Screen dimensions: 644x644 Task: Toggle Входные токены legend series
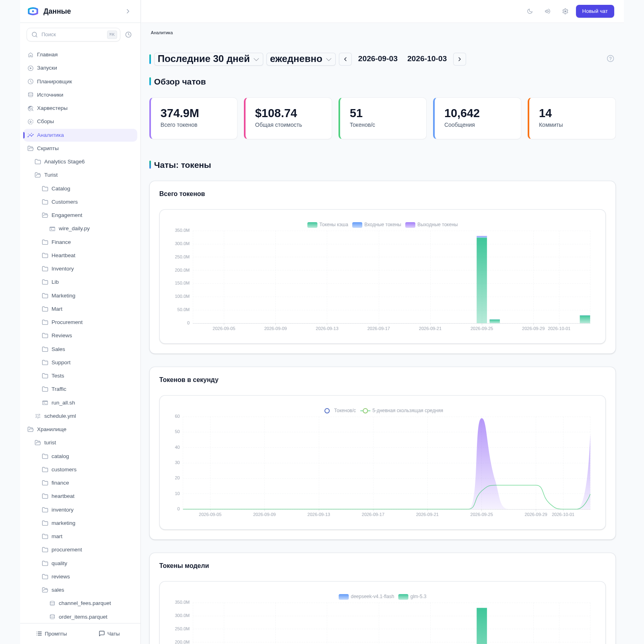click(377, 225)
